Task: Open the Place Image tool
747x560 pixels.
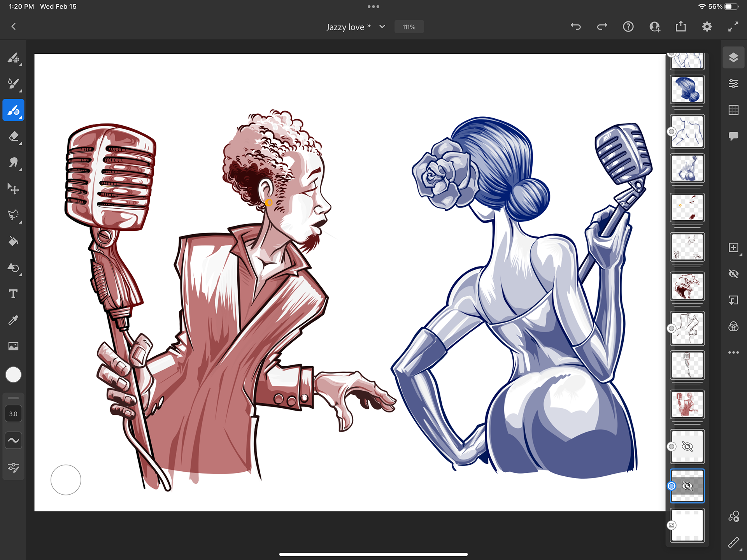Action: pos(14,346)
